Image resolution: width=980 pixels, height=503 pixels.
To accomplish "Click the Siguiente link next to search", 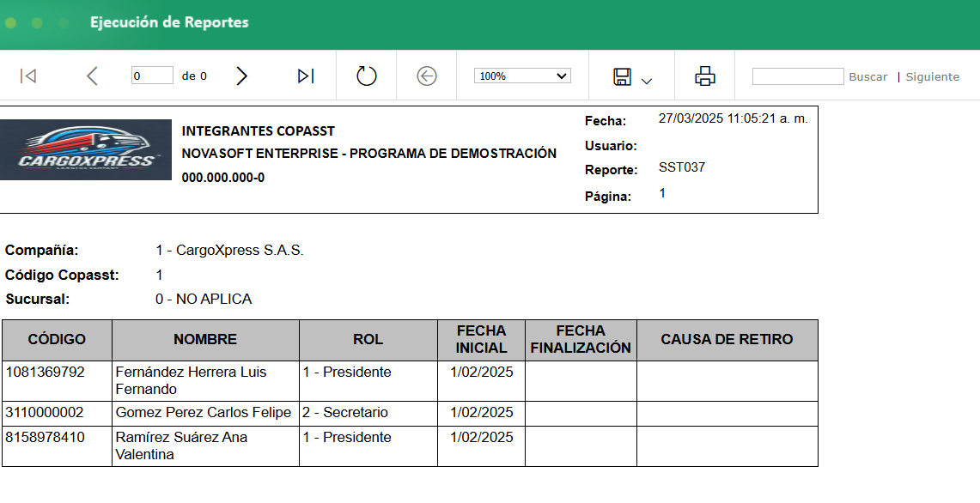I will coord(932,76).
